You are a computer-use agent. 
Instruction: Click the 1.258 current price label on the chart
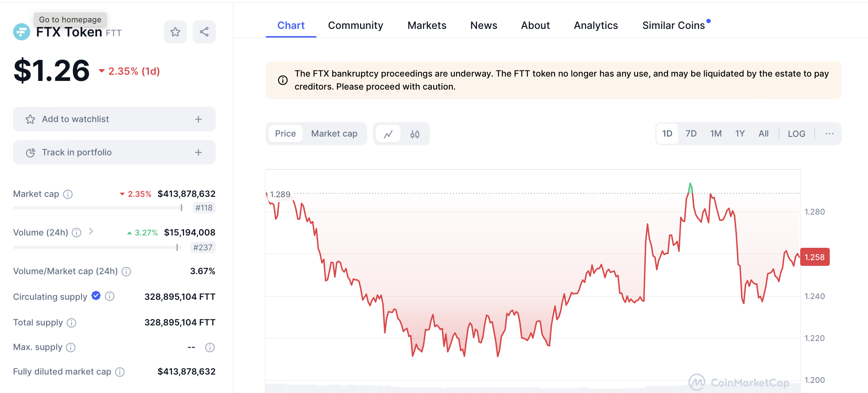pyautogui.click(x=815, y=257)
